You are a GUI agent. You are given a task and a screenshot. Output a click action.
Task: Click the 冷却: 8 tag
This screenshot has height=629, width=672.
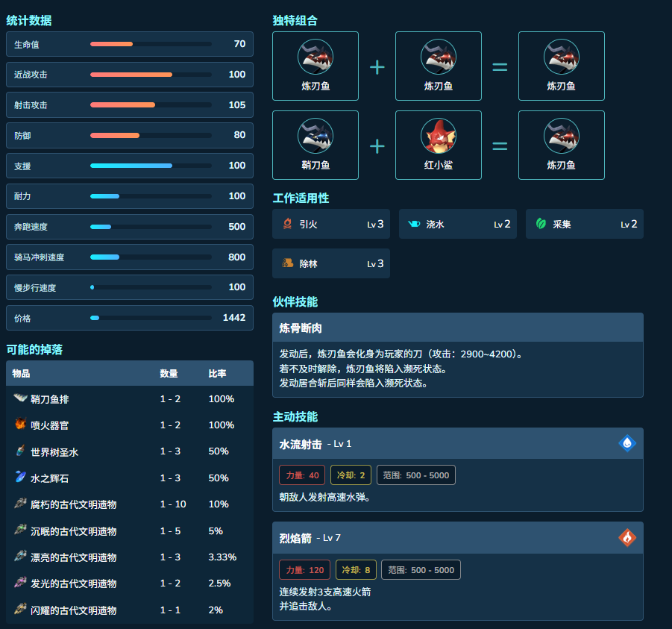coord(356,570)
